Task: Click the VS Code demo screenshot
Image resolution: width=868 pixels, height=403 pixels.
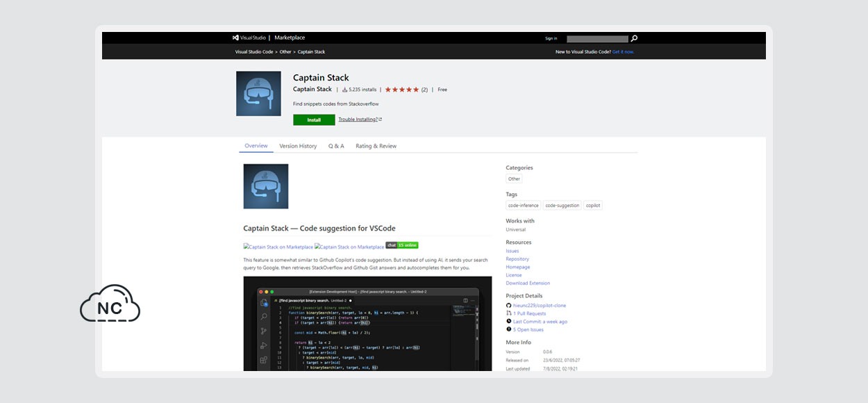Action: 367,324
